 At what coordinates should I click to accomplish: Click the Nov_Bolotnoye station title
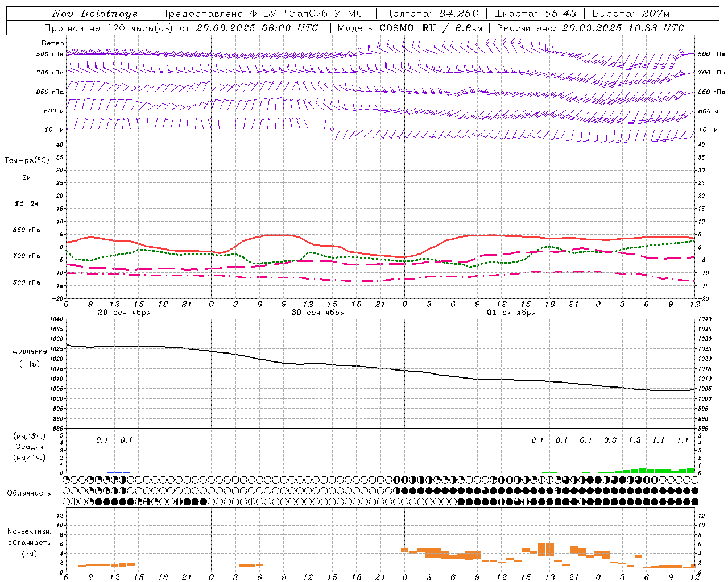click(95, 14)
